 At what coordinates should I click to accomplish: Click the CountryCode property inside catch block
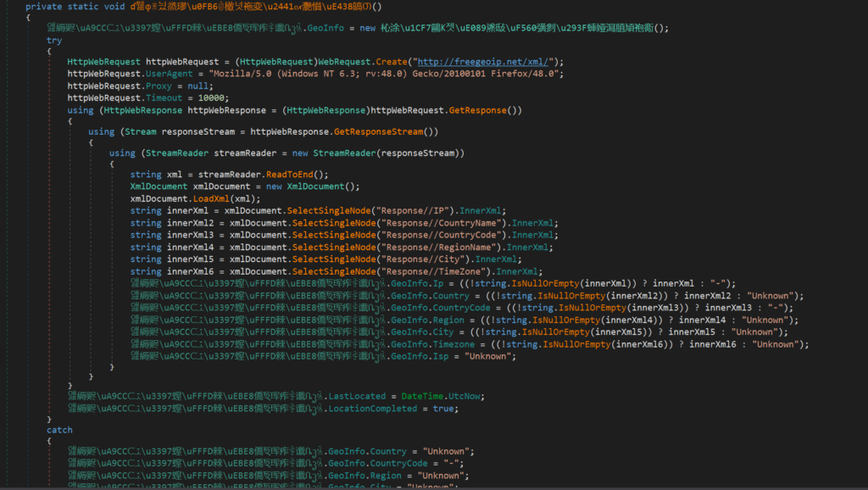pos(398,464)
